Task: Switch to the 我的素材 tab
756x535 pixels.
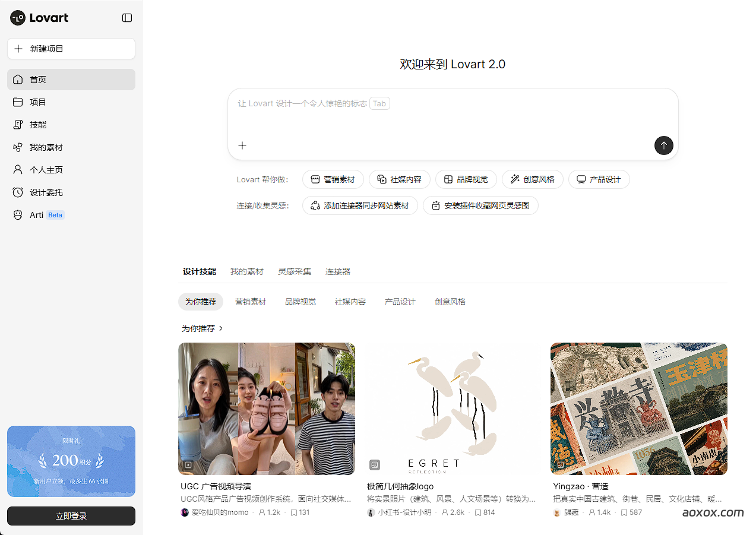Action: pos(247,271)
